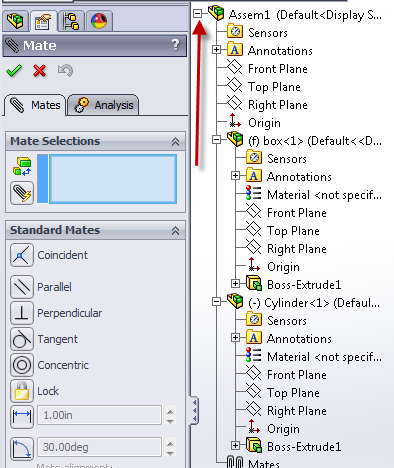Open the DisplayManager color ball tab
394x468 pixels.
[99, 21]
